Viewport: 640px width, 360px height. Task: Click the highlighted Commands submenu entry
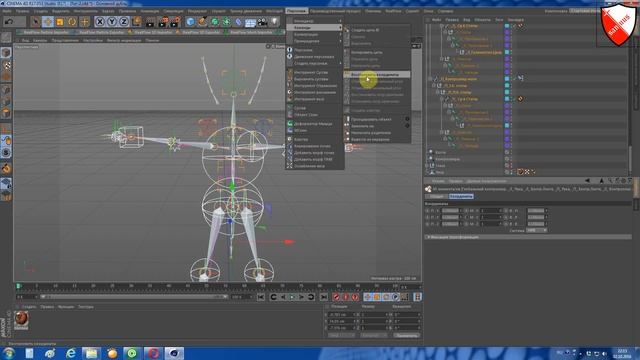point(314,27)
